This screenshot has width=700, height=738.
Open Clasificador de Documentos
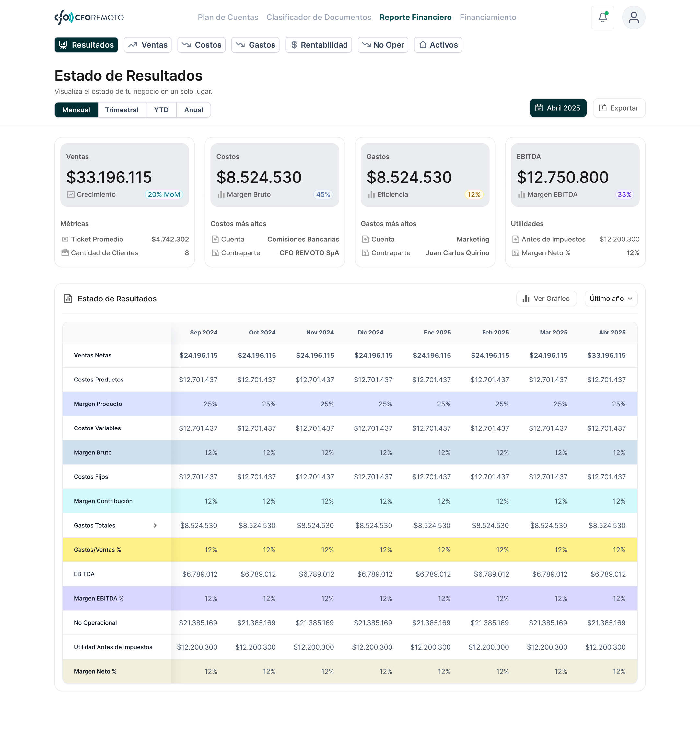319,17
